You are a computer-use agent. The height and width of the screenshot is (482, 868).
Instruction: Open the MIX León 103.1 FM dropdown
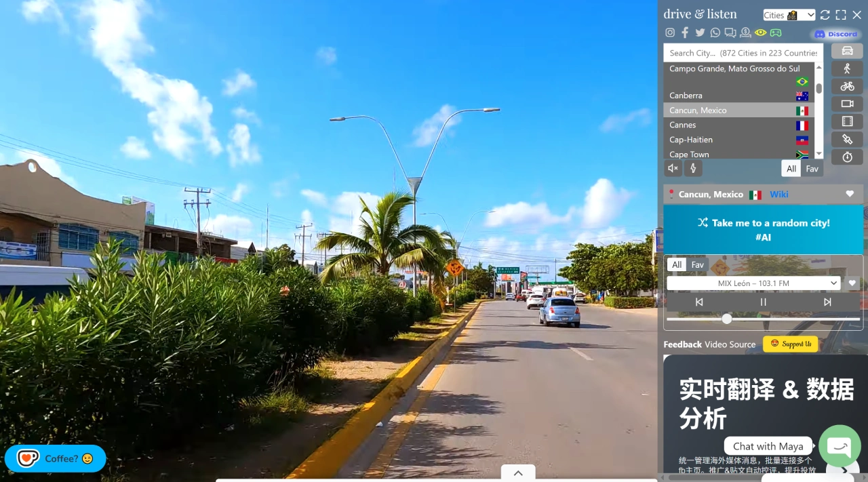[x=753, y=283]
